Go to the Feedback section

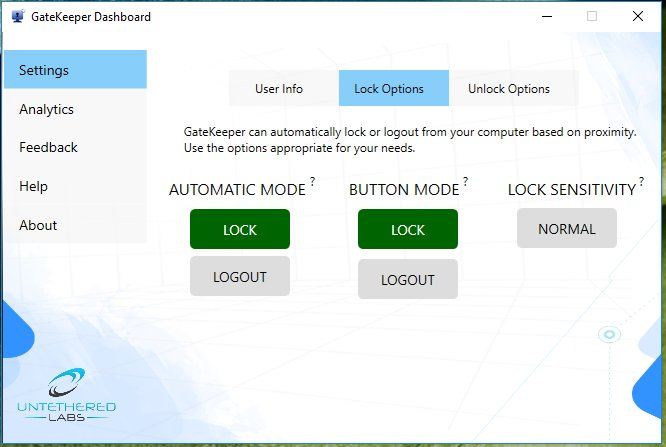pos(75,147)
